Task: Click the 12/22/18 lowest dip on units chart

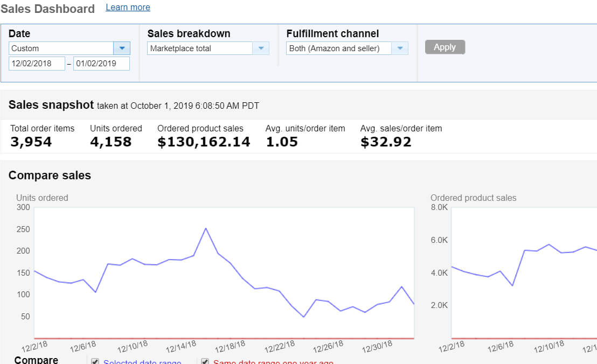Action: [x=303, y=317]
